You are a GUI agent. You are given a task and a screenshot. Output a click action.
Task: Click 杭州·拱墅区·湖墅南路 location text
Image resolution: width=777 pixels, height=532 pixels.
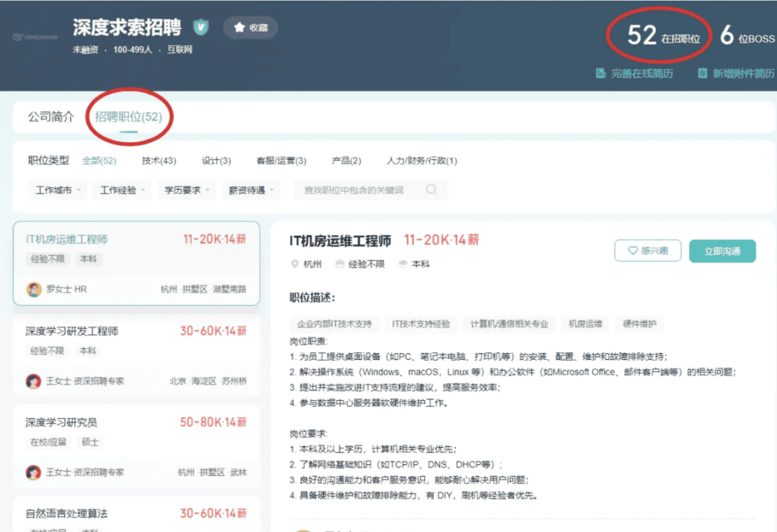coord(204,289)
